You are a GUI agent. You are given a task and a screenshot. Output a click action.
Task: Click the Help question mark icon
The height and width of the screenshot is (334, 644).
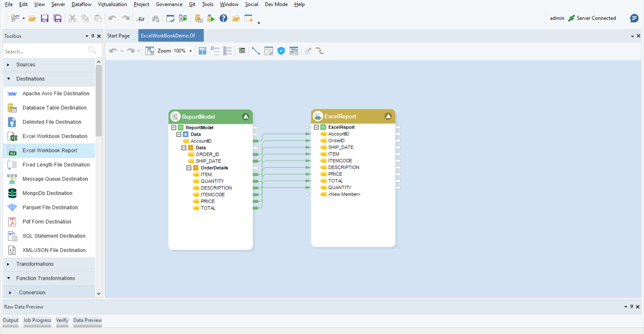pyautogui.click(x=223, y=18)
